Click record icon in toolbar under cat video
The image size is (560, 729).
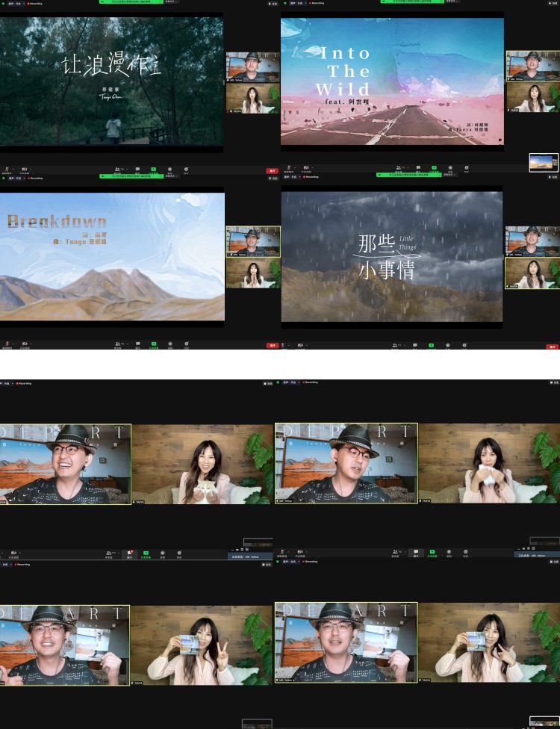(163, 553)
